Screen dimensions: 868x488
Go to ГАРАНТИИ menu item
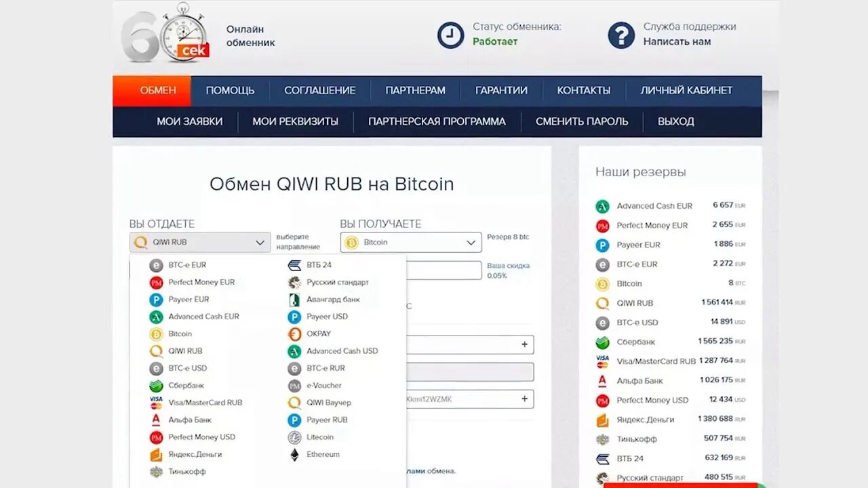[x=501, y=90]
